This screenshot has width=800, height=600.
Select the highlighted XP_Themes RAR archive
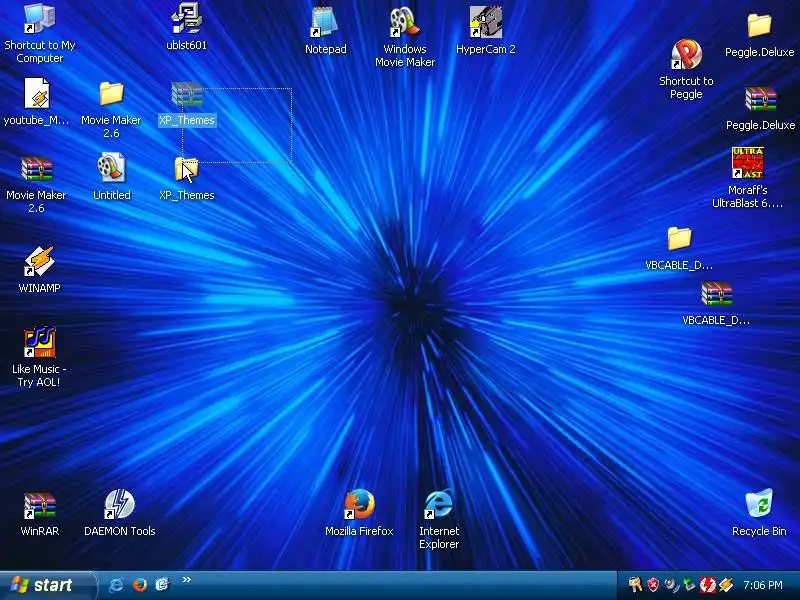tap(187, 94)
